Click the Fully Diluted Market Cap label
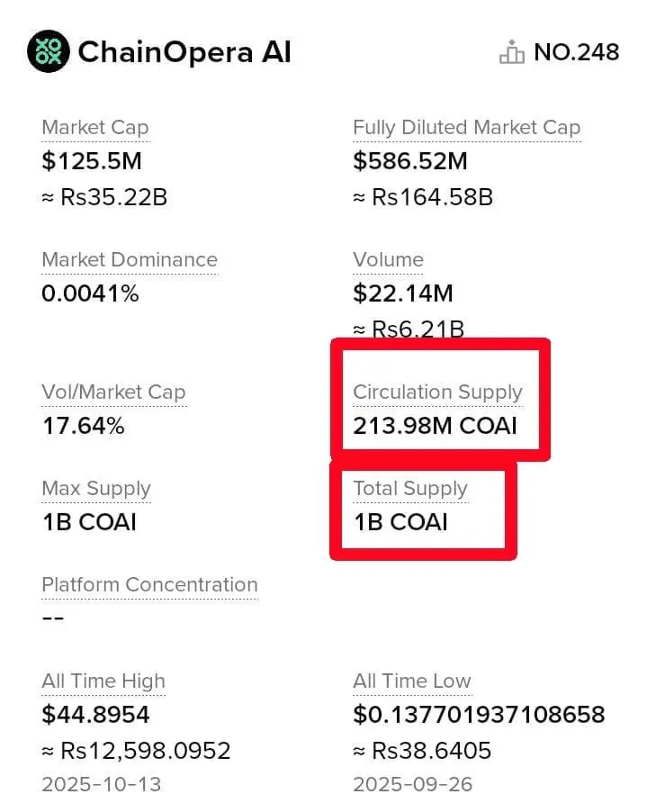 pos(466,128)
